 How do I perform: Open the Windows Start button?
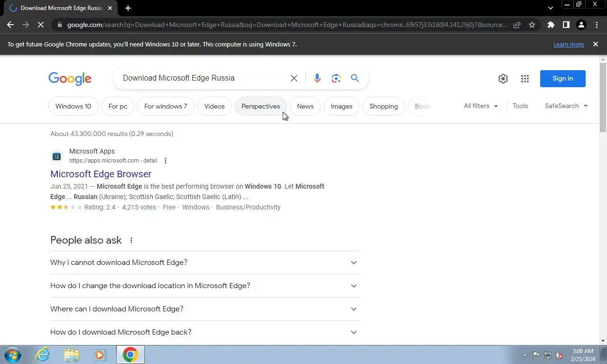point(13,355)
